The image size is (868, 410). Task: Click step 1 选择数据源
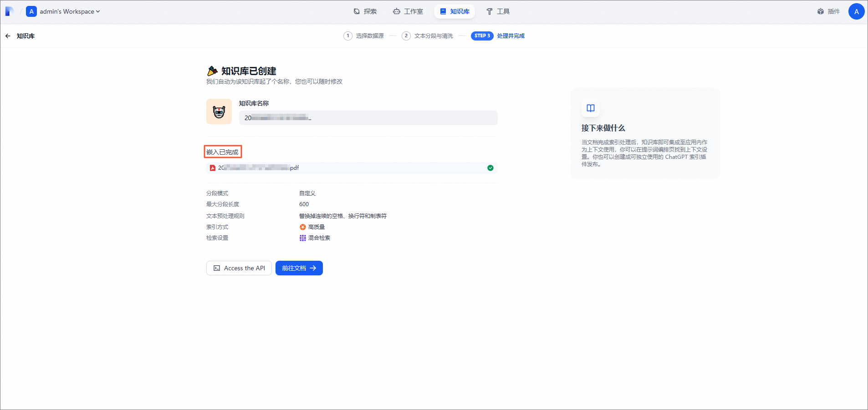(x=363, y=36)
